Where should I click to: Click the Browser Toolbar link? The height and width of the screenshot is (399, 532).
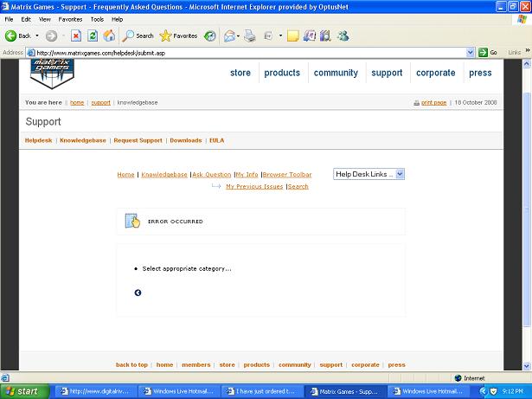point(287,175)
